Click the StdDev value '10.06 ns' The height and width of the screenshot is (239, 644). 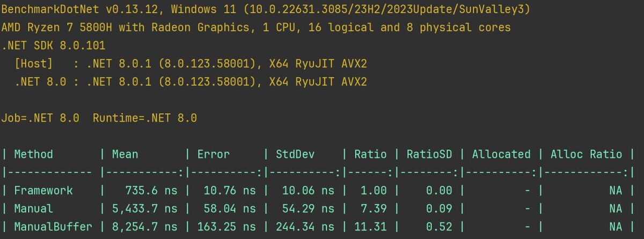[x=308, y=191]
